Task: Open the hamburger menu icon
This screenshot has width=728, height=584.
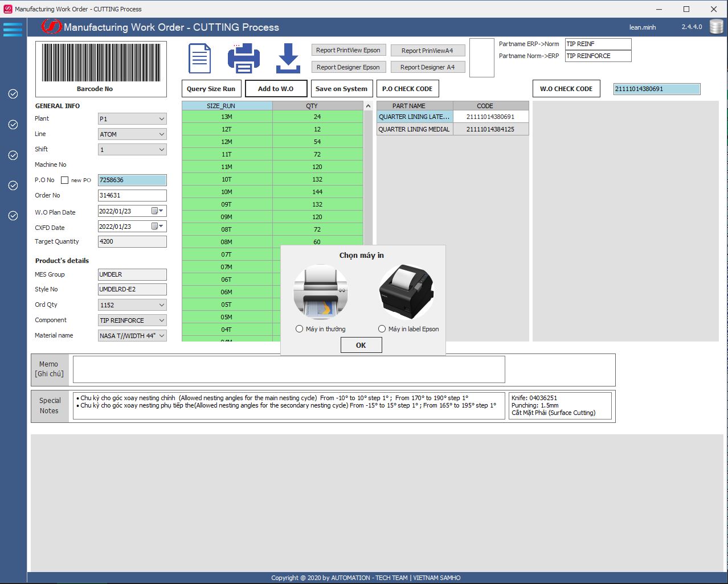Action: pyautogui.click(x=13, y=29)
